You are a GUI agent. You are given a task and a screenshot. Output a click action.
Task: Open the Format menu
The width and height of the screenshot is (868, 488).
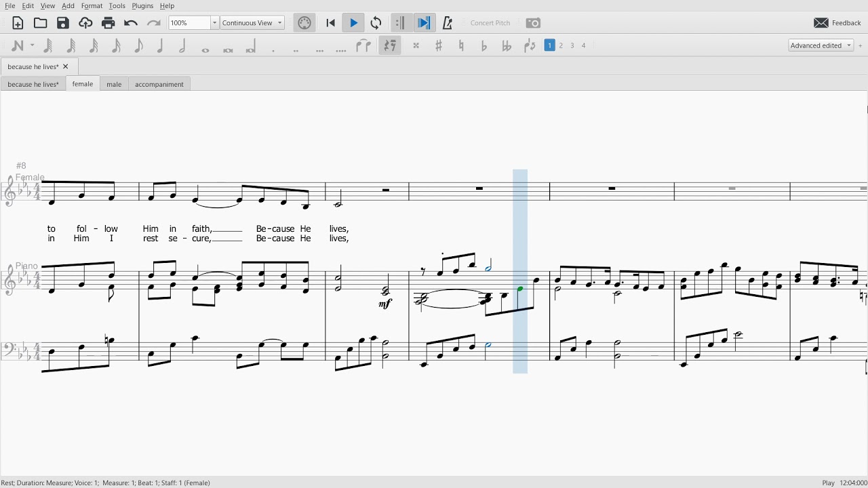point(92,5)
